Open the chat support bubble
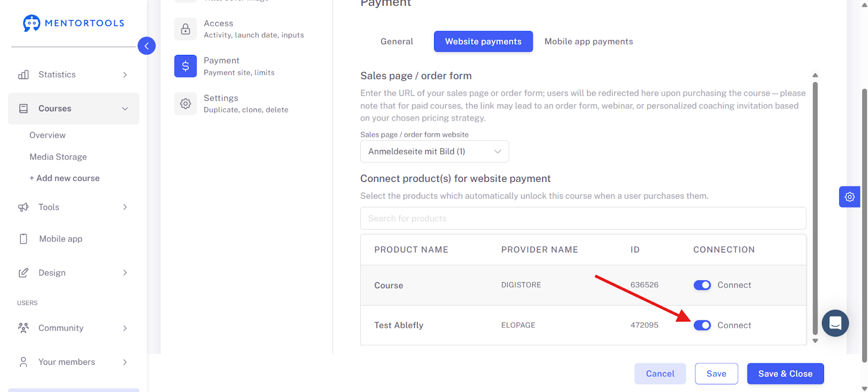 click(835, 323)
